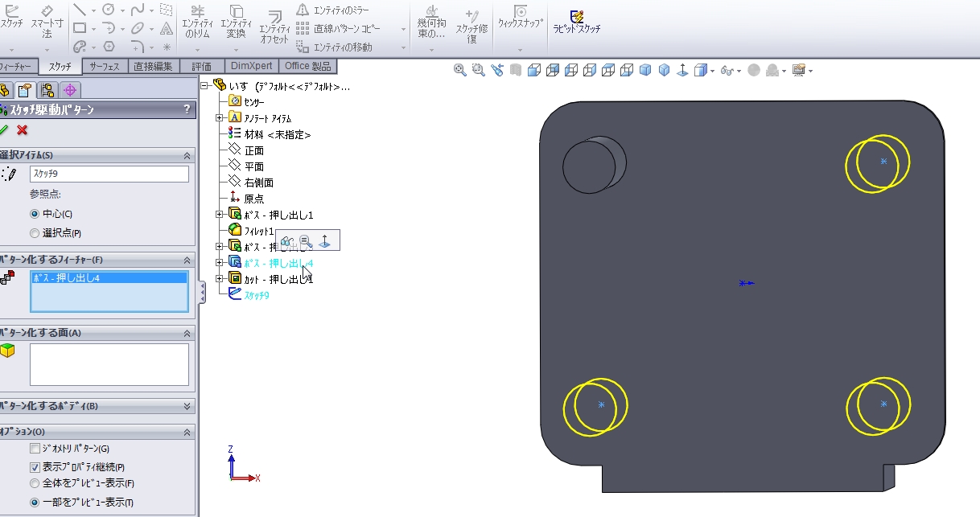
Task: Select the Rapid Sketch tool
Action: (x=576, y=21)
